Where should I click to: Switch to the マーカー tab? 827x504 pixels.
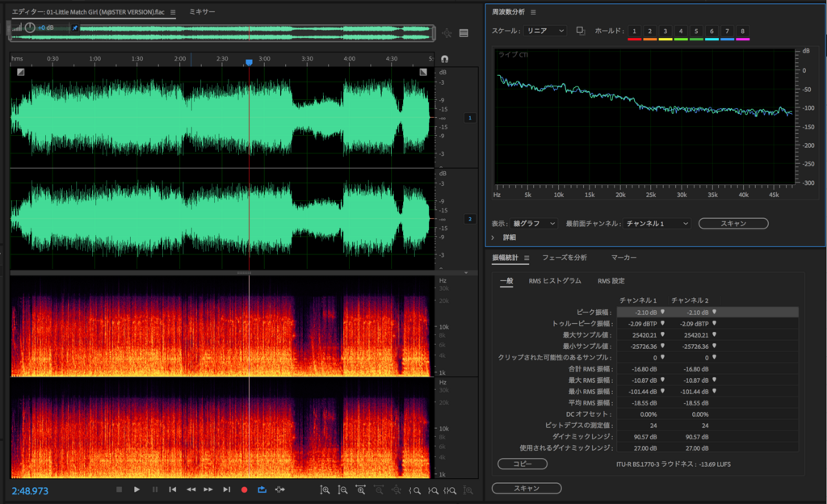click(624, 258)
